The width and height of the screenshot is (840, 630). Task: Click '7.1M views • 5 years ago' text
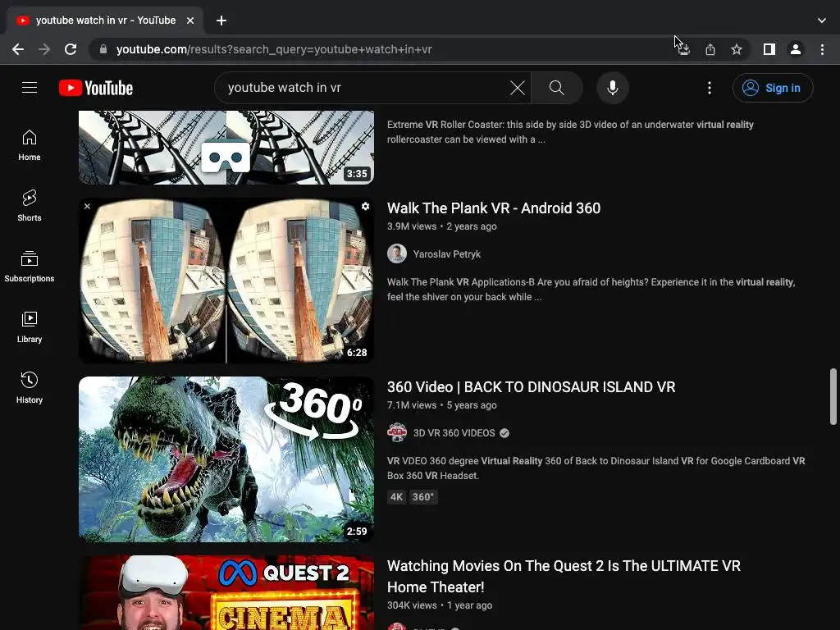point(441,405)
